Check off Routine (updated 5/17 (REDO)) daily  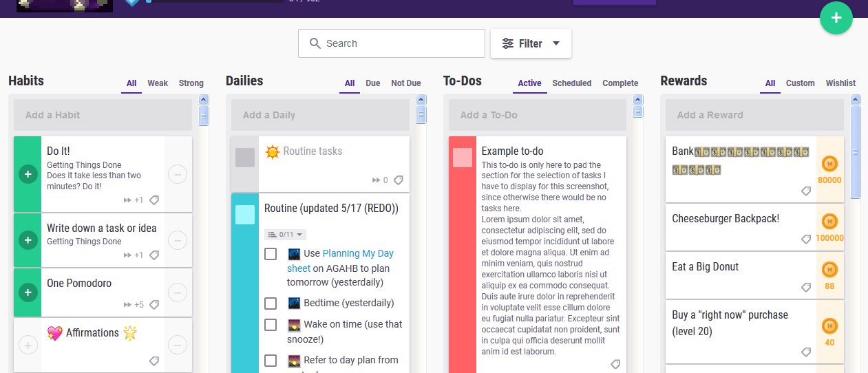point(245,215)
